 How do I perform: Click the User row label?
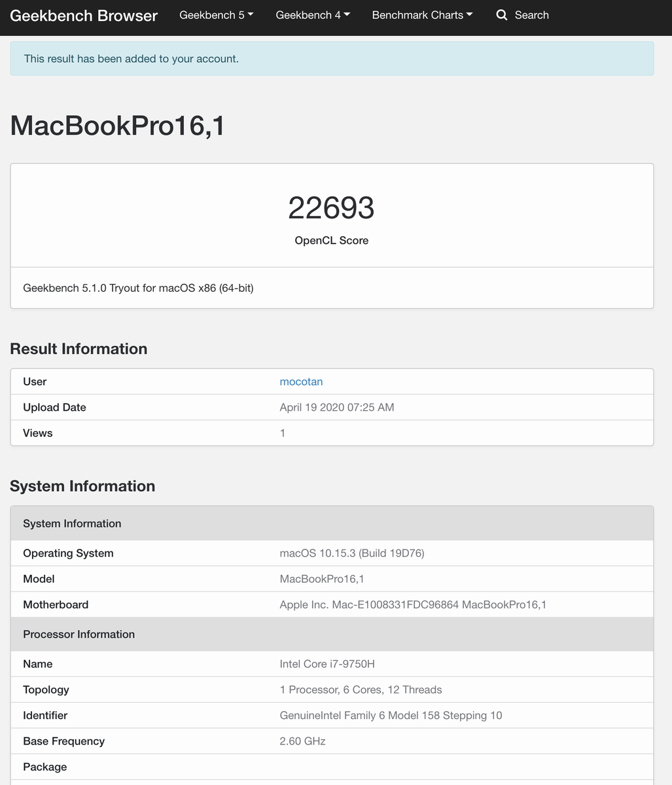(35, 381)
